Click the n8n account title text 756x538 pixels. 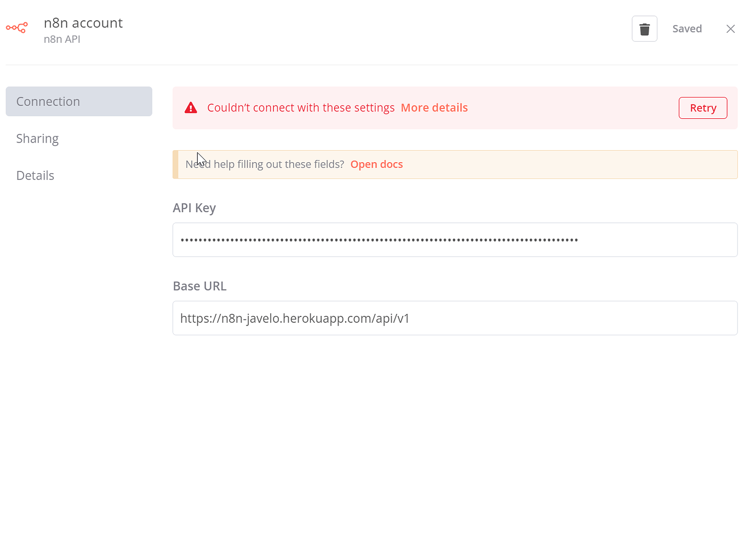(x=83, y=23)
